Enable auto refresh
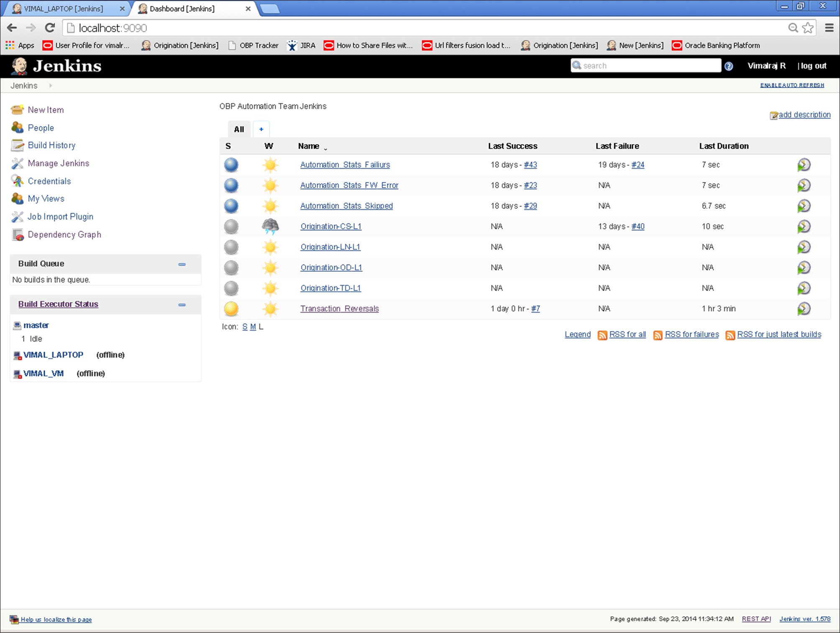Screen dimensions: 840x633 pos(792,85)
